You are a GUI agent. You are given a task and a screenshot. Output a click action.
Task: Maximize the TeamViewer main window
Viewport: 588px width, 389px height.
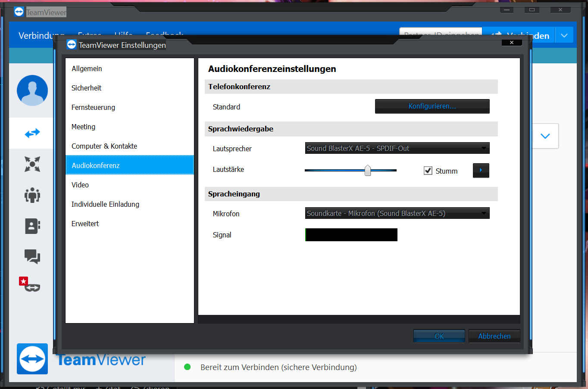532,9
